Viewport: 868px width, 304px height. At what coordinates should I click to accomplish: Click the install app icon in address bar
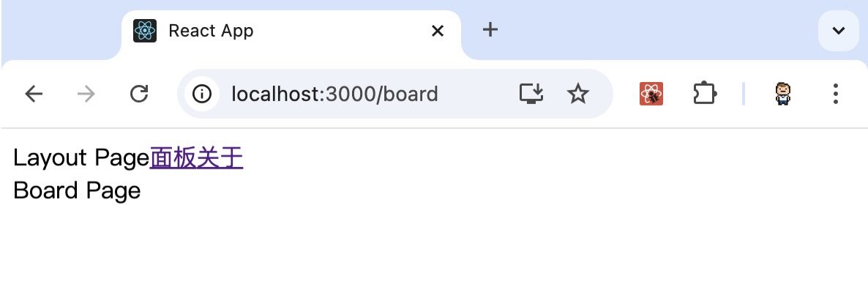[531, 94]
